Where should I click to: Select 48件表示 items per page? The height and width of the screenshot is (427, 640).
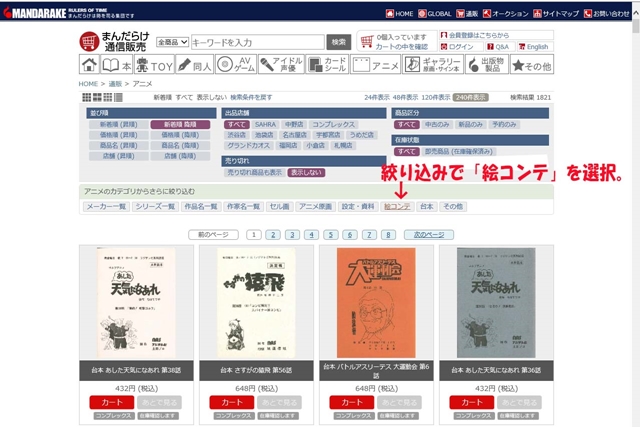click(404, 97)
